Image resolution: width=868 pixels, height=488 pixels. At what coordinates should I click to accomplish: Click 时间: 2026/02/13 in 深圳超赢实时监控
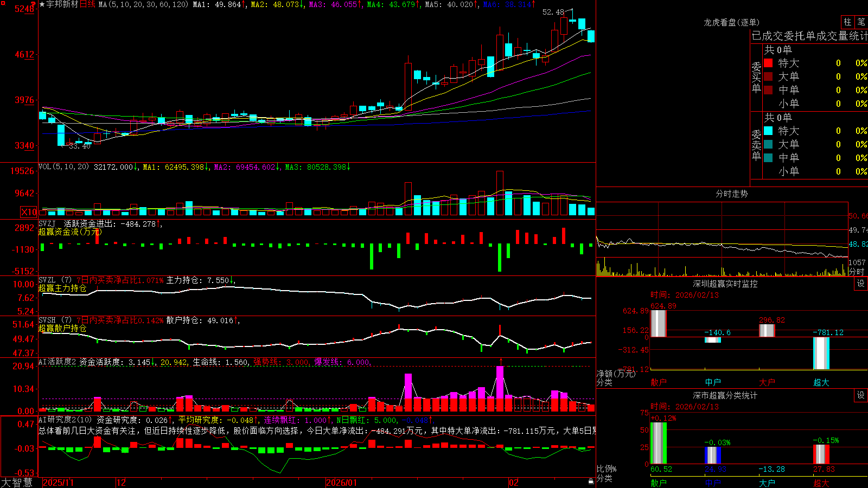coord(685,295)
